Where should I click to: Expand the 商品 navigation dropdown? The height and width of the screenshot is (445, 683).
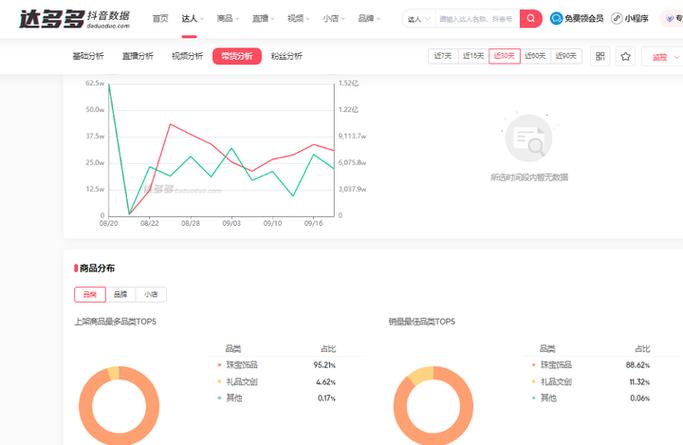click(227, 18)
